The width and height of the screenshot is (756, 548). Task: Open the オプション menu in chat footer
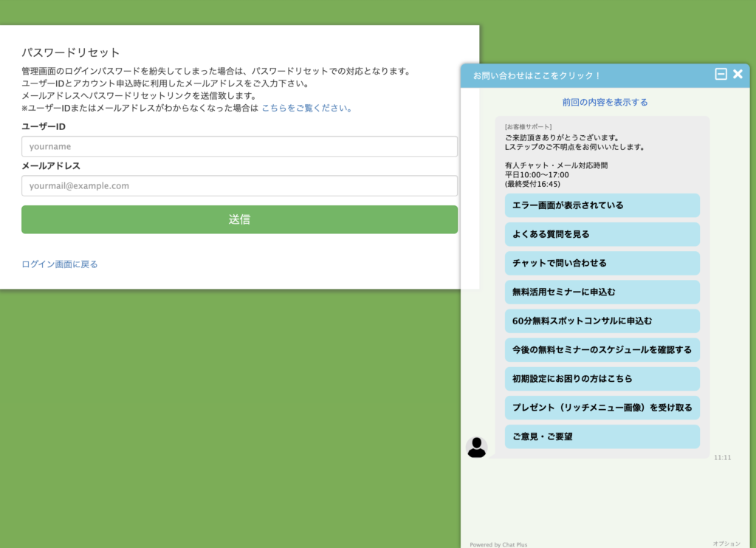tap(726, 544)
